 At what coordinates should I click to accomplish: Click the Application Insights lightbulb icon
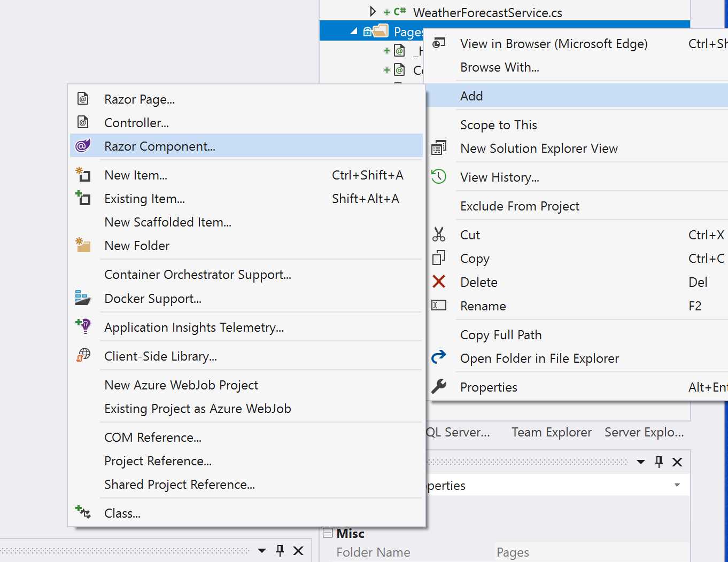83,326
